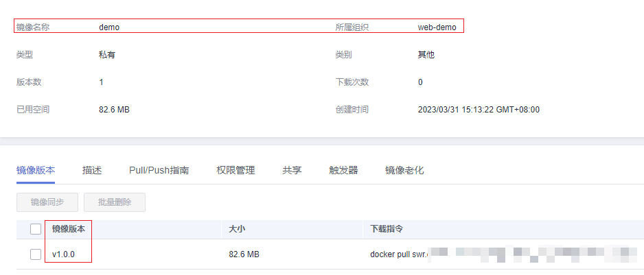Image resolution: width=644 pixels, height=275 pixels.
Task: Open the v1.0.0 image version
Action: coord(63,254)
